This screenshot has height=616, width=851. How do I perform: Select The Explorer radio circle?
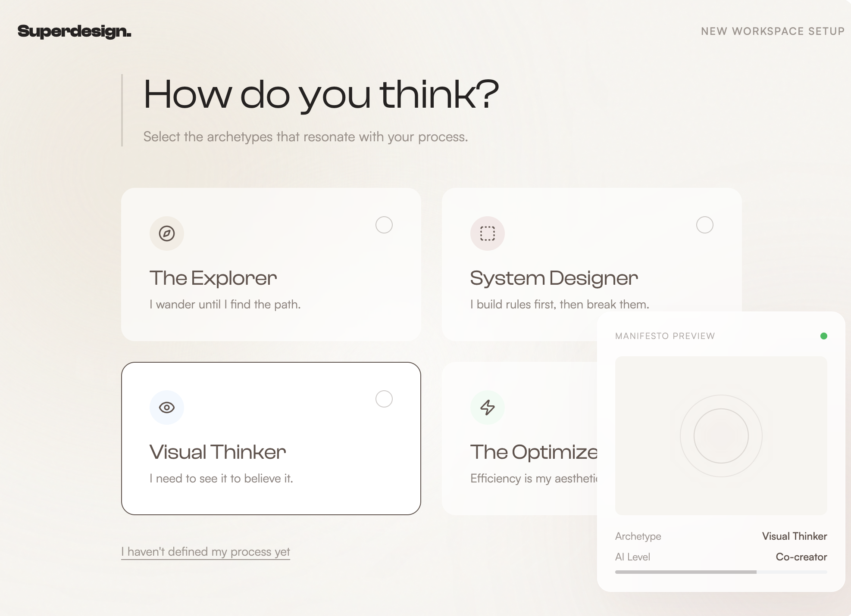click(x=384, y=225)
